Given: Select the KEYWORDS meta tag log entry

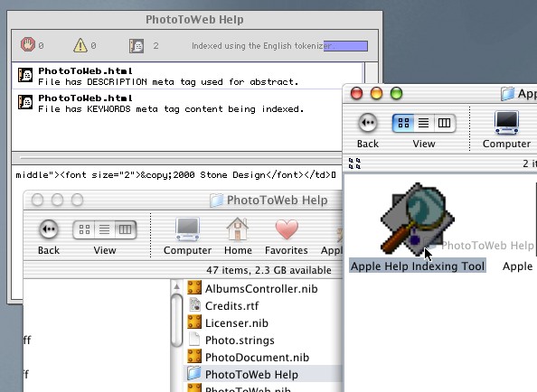Looking at the screenshot, I should pyautogui.click(x=187, y=103).
